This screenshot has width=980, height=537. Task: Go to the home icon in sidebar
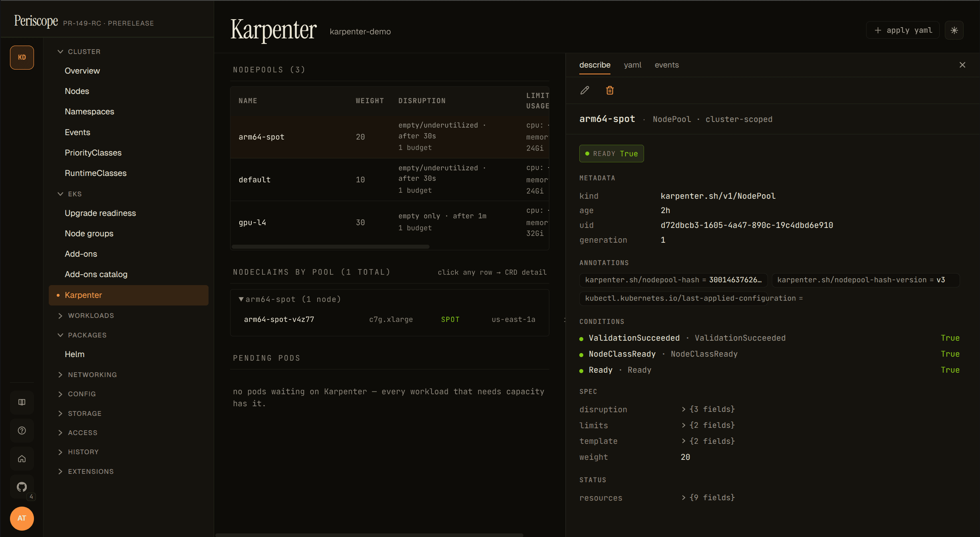22,459
